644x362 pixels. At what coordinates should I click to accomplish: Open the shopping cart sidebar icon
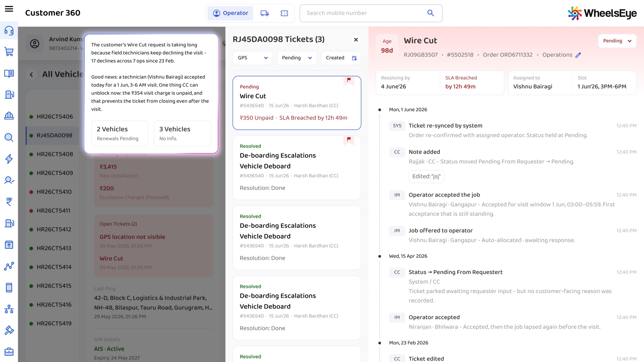click(x=9, y=52)
